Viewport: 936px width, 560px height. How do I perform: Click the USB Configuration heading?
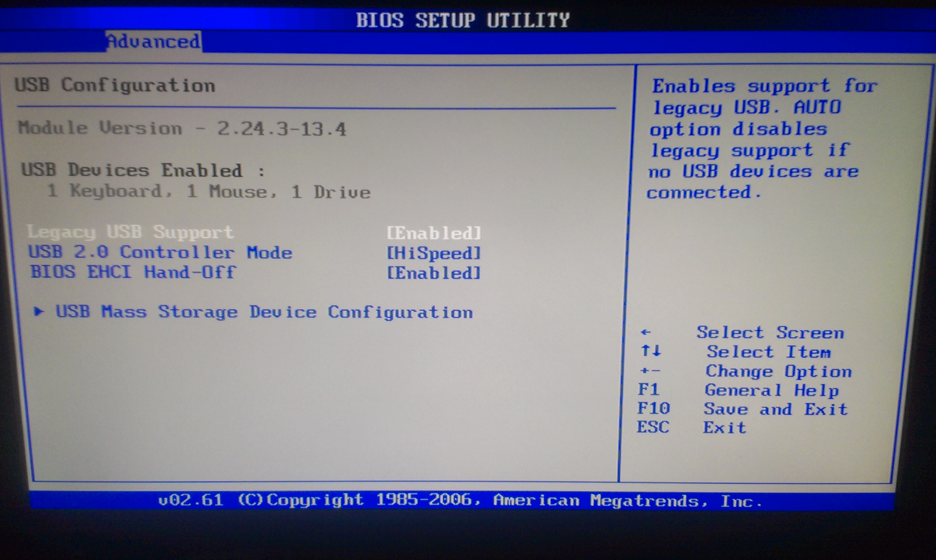click(x=115, y=85)
